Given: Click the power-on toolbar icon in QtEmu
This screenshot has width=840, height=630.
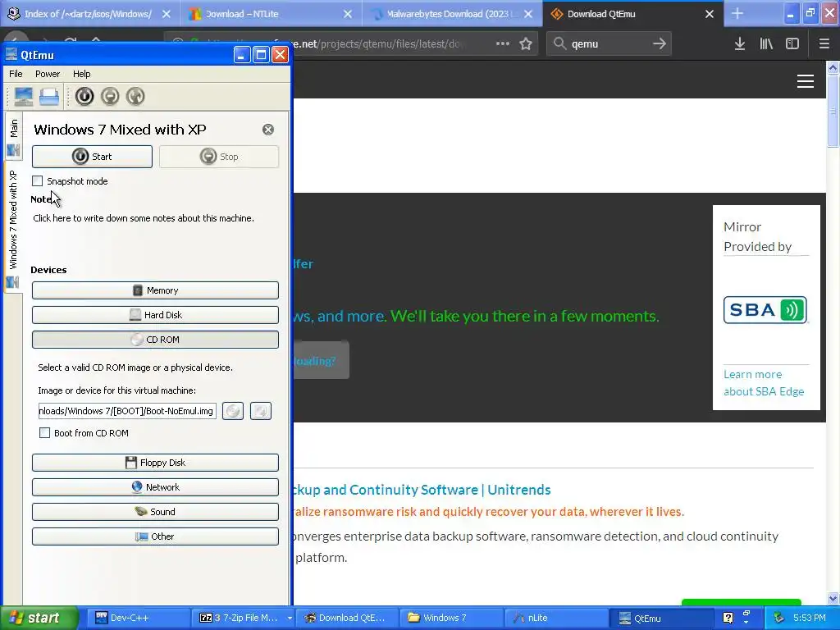Looking at the screenshot, I should click(84, 97).
